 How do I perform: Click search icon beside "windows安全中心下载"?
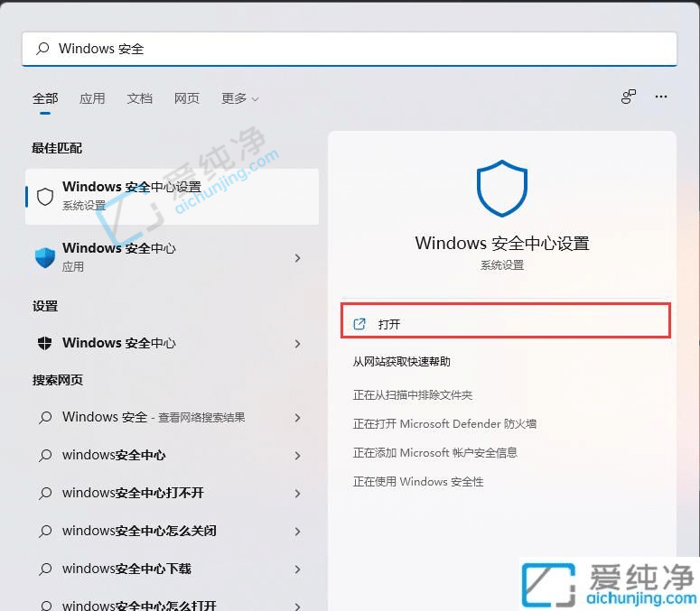[45, 569]
